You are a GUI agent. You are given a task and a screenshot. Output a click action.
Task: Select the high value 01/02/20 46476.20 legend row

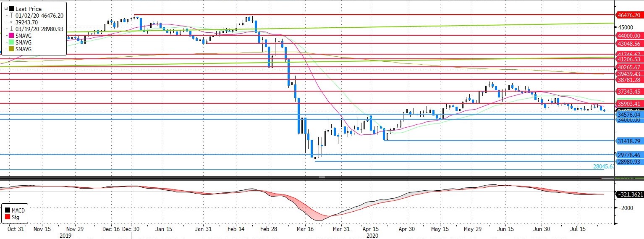(40, 16)
